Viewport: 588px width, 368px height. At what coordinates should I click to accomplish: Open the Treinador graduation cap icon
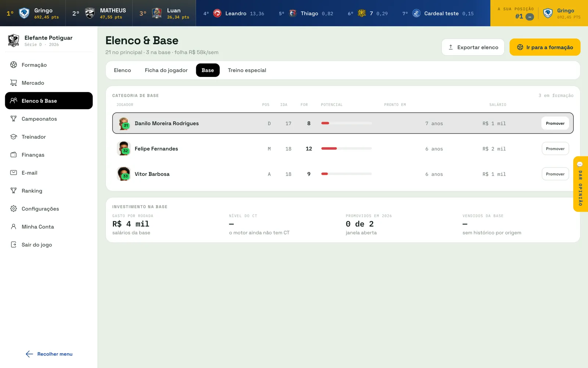(14, 137)
